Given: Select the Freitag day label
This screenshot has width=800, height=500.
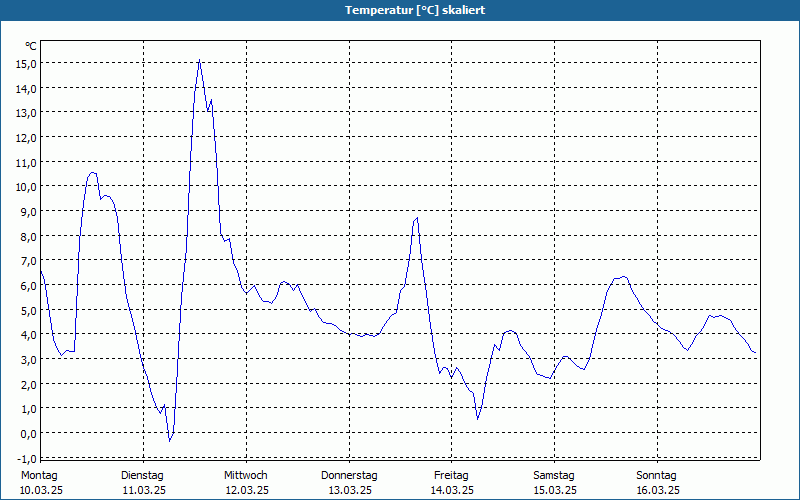Looking at the screenshot, I should coord(452,475).
